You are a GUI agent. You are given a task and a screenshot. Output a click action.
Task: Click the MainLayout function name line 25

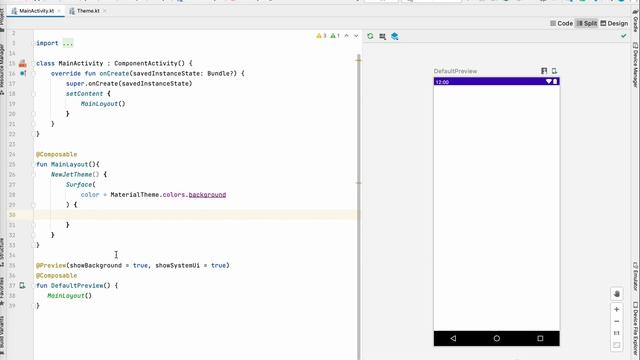click(69, 164)
